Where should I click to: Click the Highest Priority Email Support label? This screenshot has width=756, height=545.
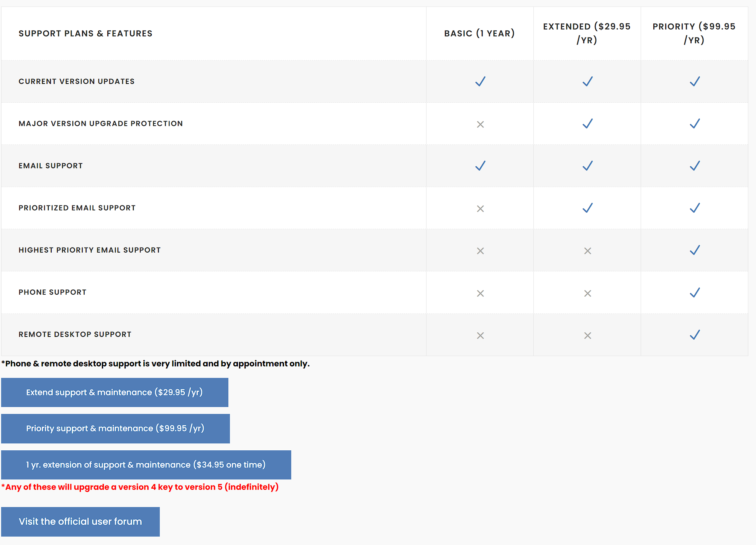(90, 250)
